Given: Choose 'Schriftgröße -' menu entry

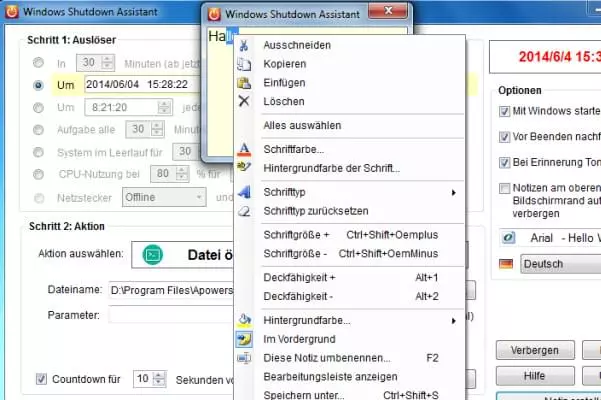Looking at the screenshot, I should click(350, 254).
